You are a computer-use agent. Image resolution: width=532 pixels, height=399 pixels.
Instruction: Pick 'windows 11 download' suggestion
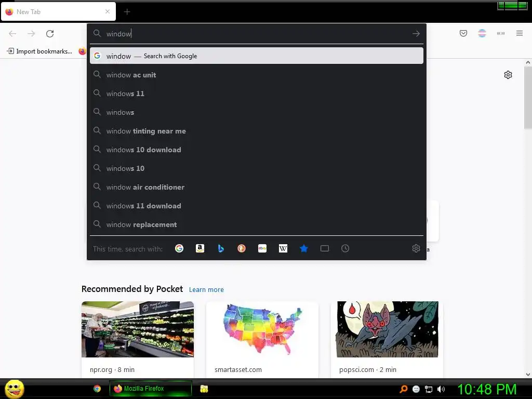tap(257, 206)
